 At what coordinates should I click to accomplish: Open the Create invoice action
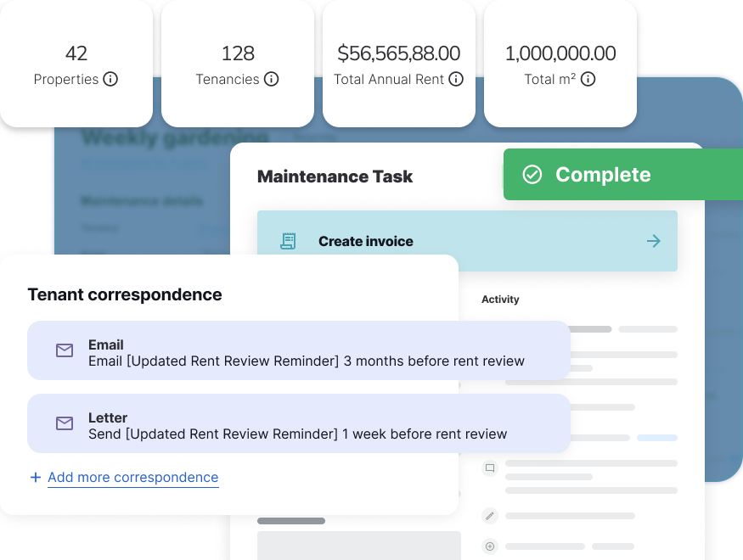click(467, 241)
